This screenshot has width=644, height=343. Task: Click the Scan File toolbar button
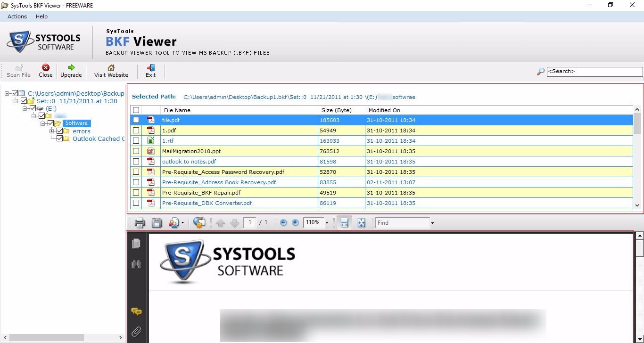[19, 71]
